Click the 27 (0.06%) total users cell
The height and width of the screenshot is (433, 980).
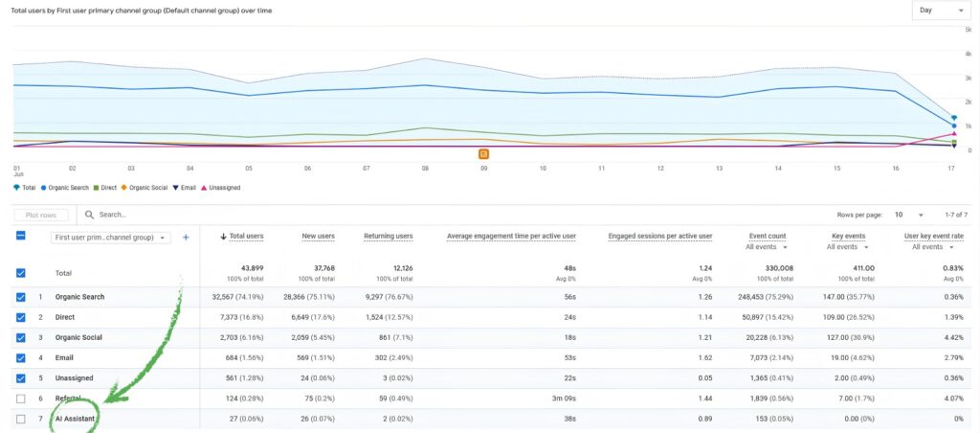pos(245,419)
